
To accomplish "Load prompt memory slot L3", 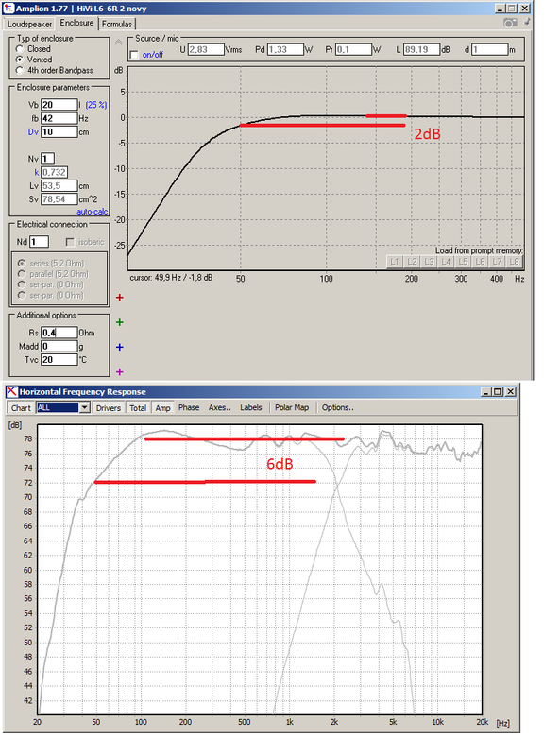I will pos(429,262).
